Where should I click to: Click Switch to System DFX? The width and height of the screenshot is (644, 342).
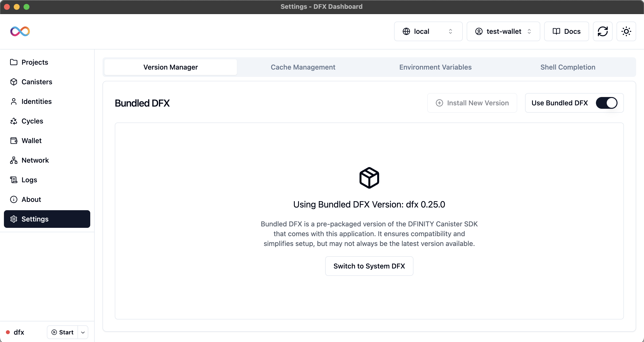tap(369, 266)
